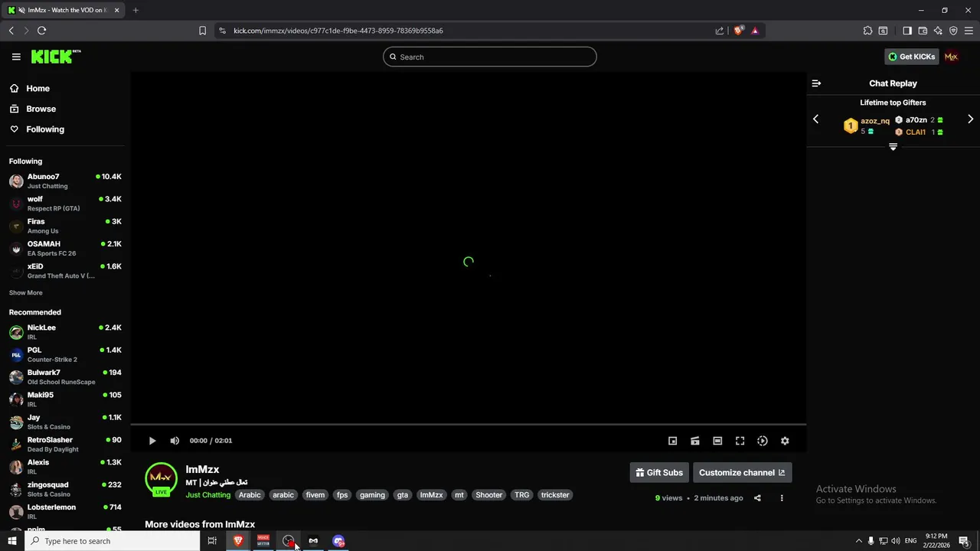Click Customize channel button
The height and width of the screenshot is (551, 980).
742,472
